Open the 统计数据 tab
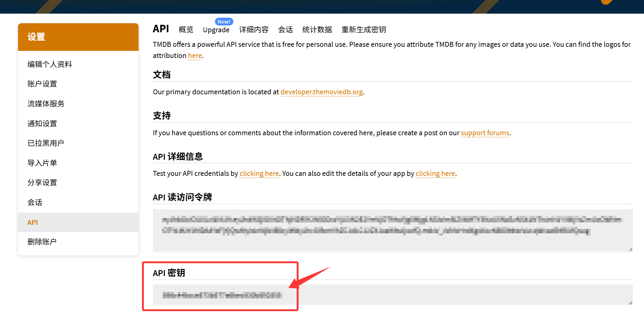The width and height of the screenshot is (644, 313). [317, 30]
